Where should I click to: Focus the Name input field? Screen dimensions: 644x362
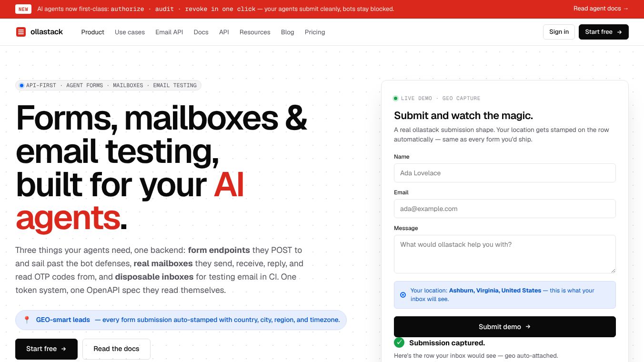(505, 173)
